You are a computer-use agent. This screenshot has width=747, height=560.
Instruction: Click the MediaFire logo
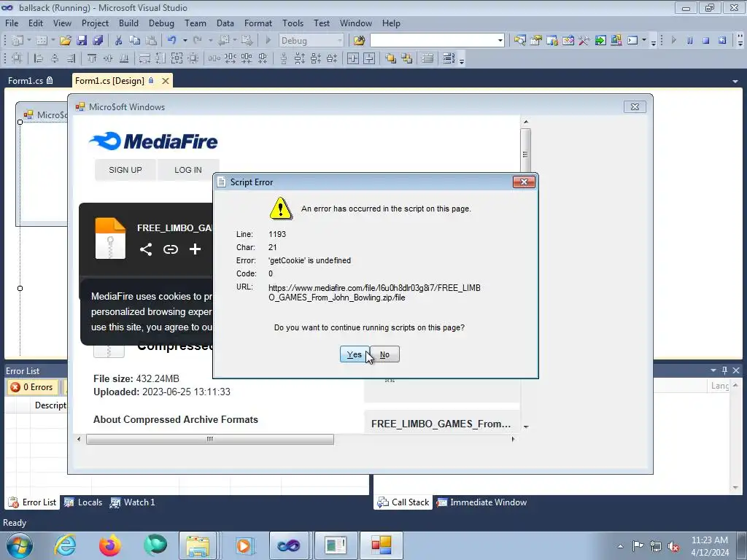point(153,141)
